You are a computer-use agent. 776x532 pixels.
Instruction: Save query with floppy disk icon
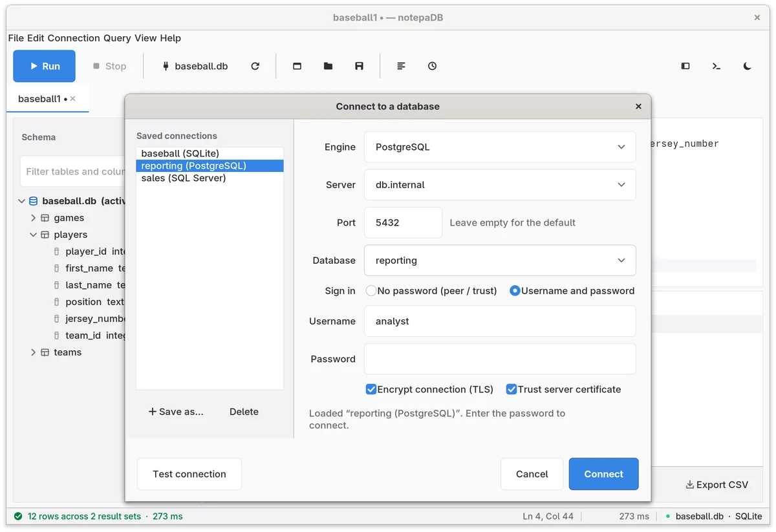click(x=360, y=66)
